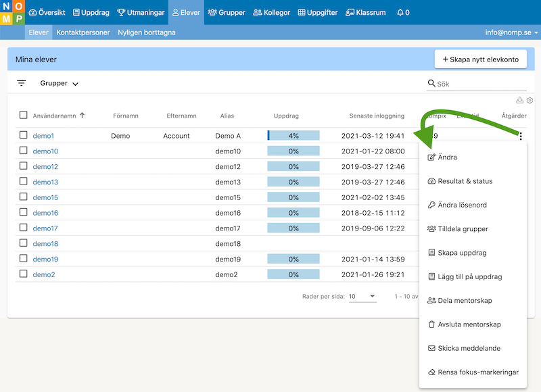Click demo1's 4% progress bar
Image resolution: width=541 pixels, height=392 pixels.
(x=293, y=136)
